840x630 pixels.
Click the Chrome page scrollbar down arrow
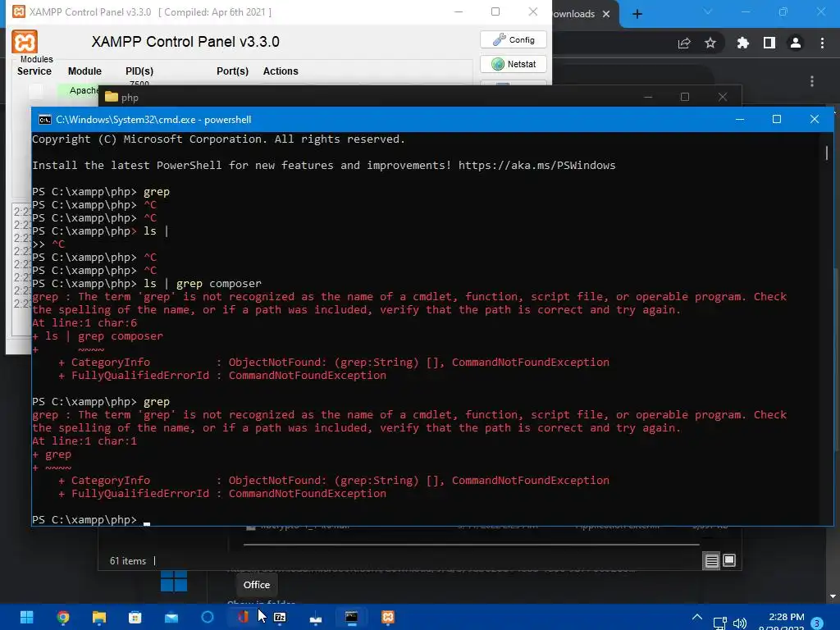(833, 596)
